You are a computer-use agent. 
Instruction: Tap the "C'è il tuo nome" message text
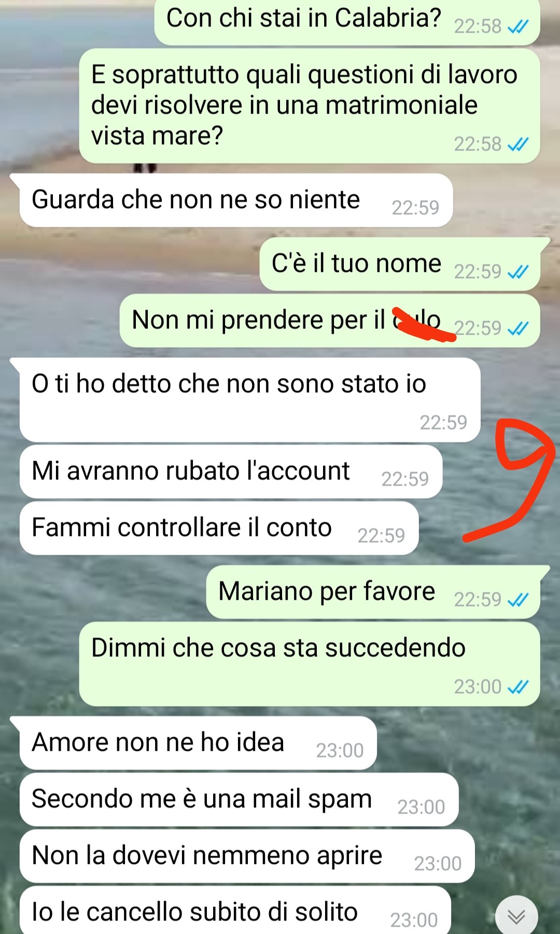click(x=357, y=264)
